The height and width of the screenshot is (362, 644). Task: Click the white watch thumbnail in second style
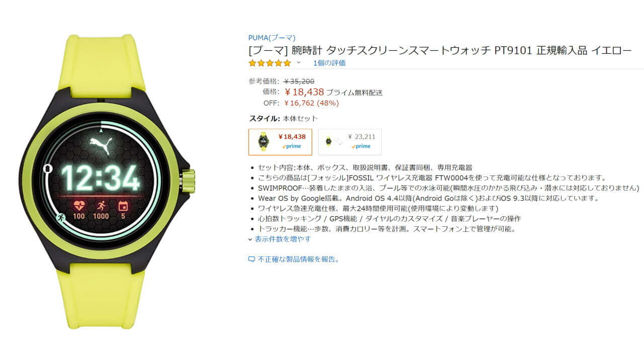pyautogui.click(x=334, y=142)
